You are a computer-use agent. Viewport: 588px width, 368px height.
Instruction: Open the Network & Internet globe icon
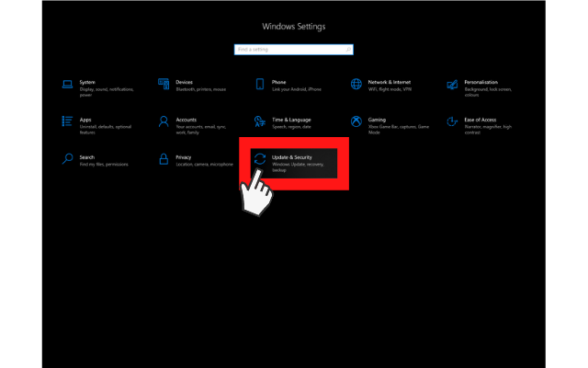[356, 84]
